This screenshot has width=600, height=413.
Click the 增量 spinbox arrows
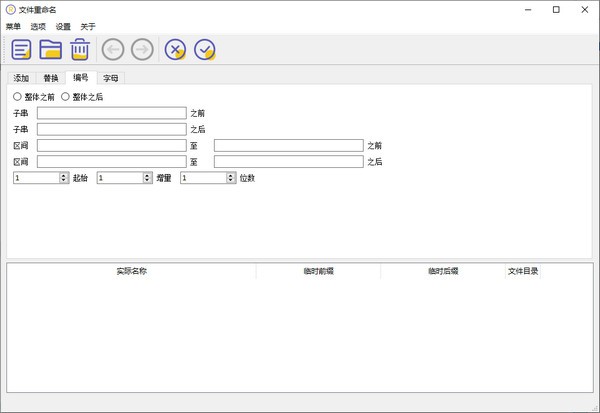[x=147, y=178]
